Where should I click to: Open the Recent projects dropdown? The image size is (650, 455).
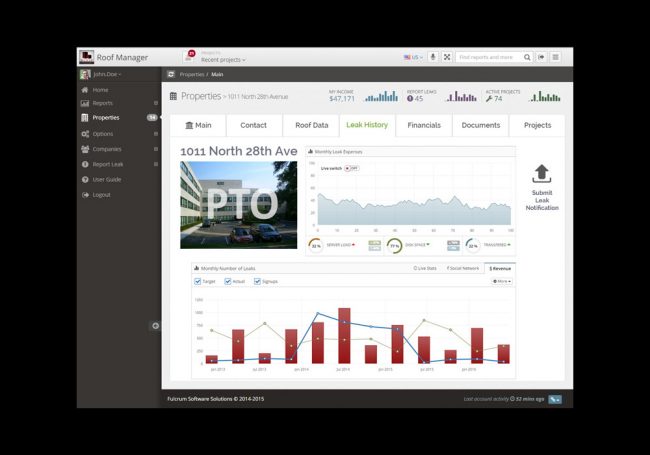[223, 60]
